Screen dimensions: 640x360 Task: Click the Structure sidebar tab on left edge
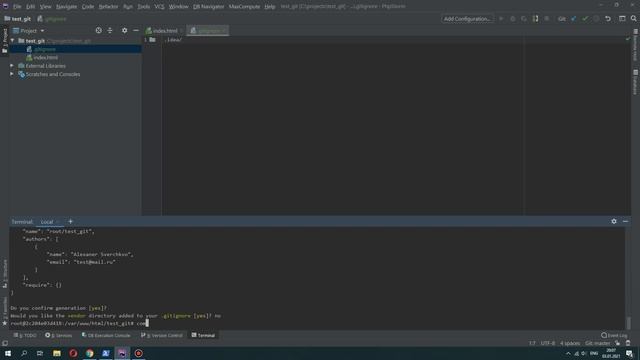pyautogui.click(x=4, y=273)
